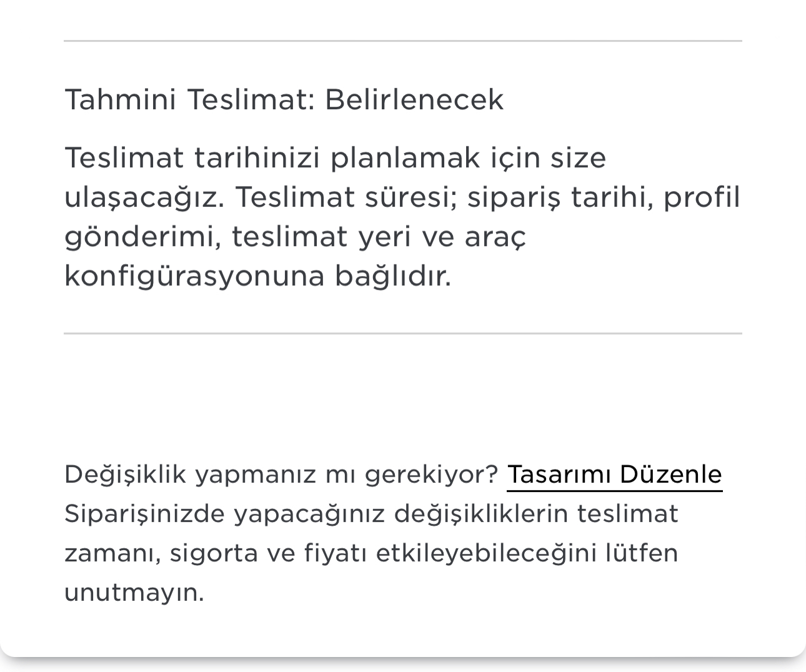This screenshot has height=672, width=806.
Task: Click the word lütfen in the notice
Action: point(642,553)
